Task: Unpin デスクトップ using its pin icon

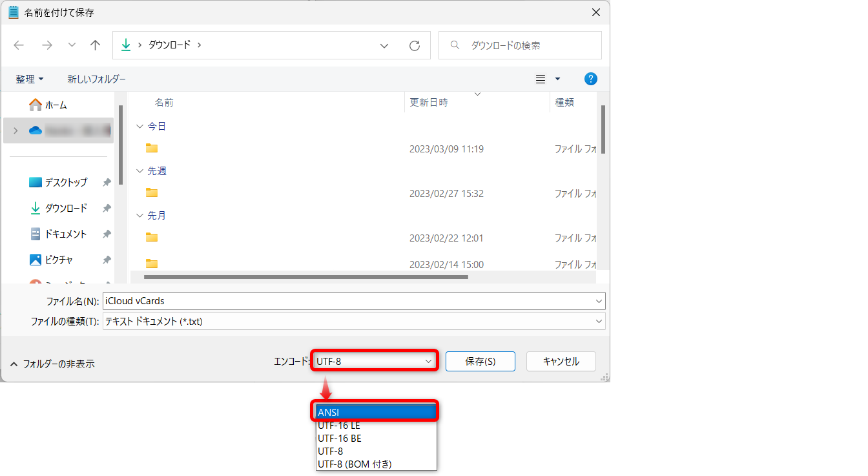Action: [107, 183]
